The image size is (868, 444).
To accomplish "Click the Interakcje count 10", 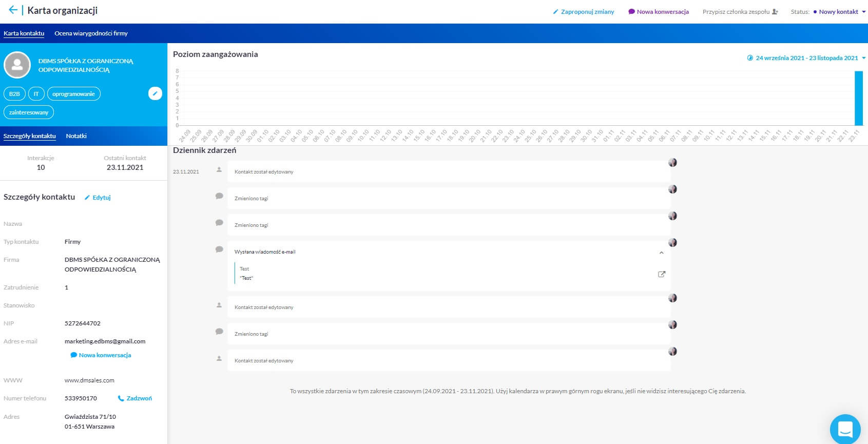I will pyautogui.click(x=41, y=167).
